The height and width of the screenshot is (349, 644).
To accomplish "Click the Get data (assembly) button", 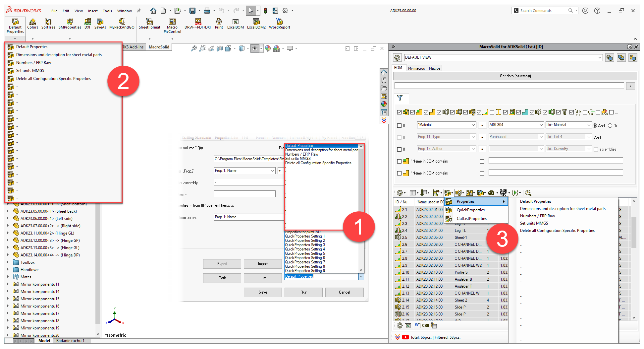I will point(515,76).
